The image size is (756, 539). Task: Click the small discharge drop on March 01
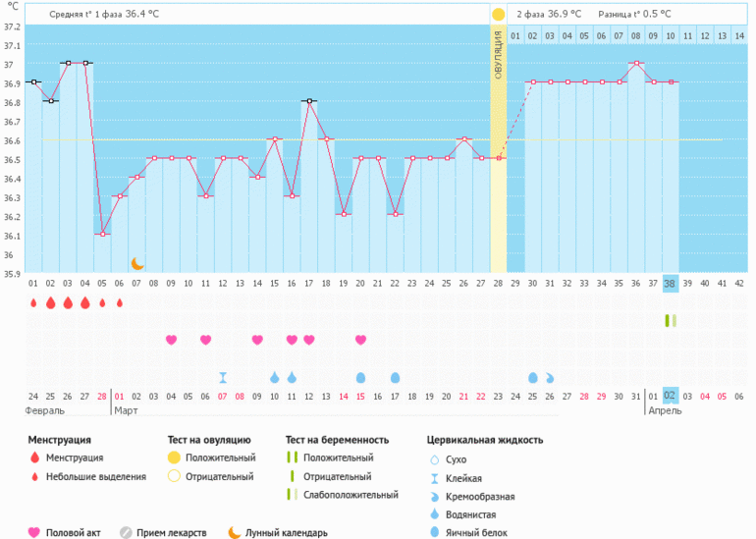click(120, 303)
